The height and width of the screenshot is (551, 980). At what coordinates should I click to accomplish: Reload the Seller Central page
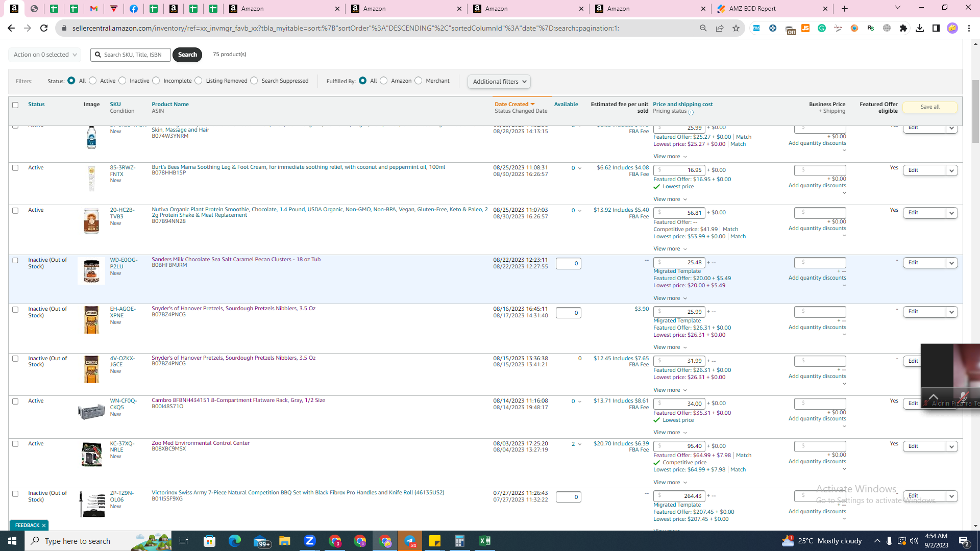click(44, 28)
